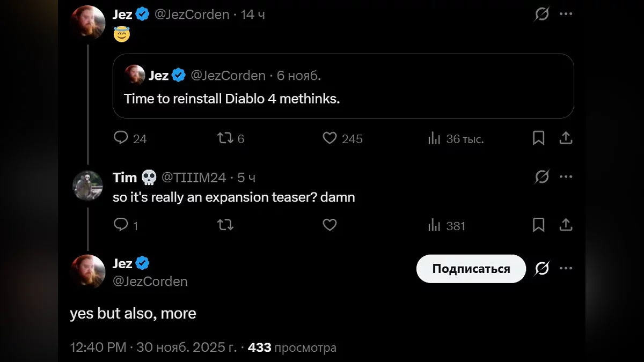Click Tim's profile picture
Screen dimensions: 644x362
click(87, 186)
